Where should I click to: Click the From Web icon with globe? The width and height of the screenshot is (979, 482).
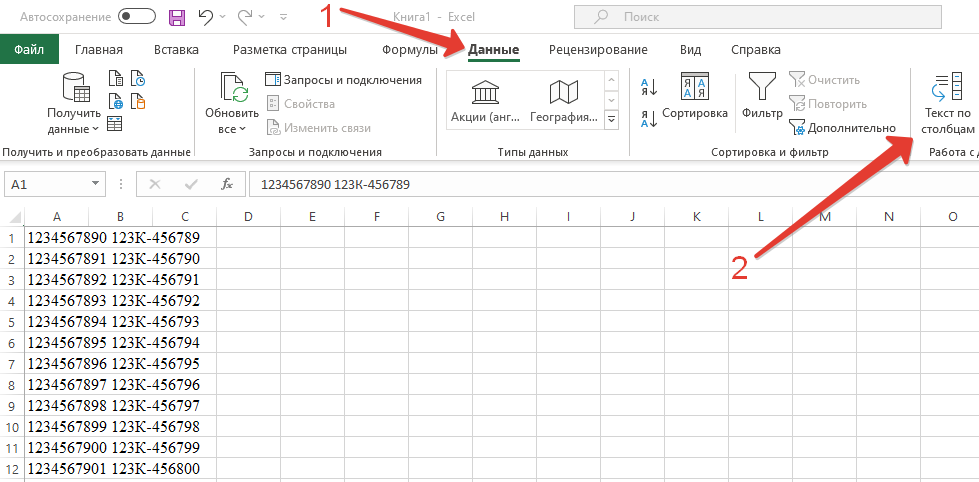point(117,101)
